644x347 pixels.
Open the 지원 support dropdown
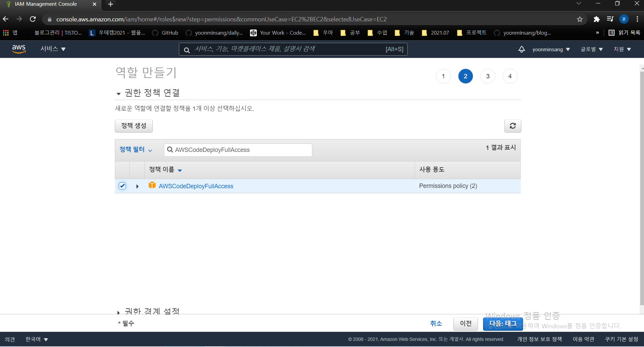pos(622,50)
